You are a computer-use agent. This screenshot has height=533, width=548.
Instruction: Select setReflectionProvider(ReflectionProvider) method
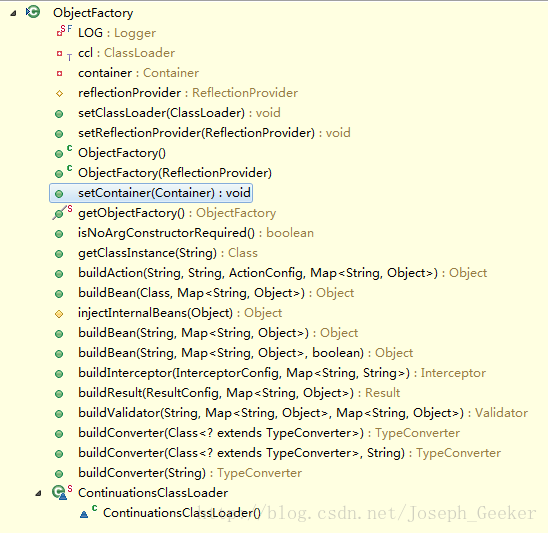tap(214, 133)
